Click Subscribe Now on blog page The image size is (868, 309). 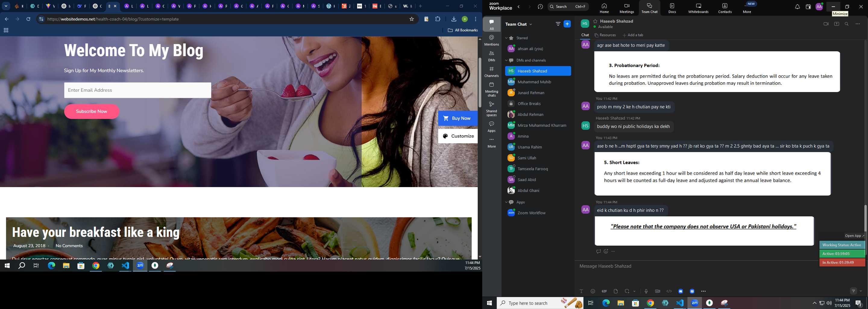coord(92,111)
